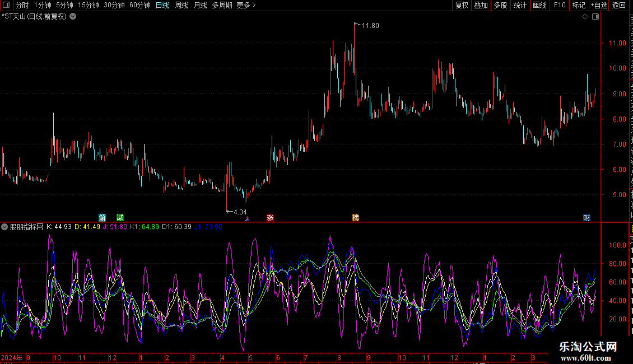Click the K: 44.93 indicator value
This screenshot has width=633, height=364.
(x=59, y=227)
